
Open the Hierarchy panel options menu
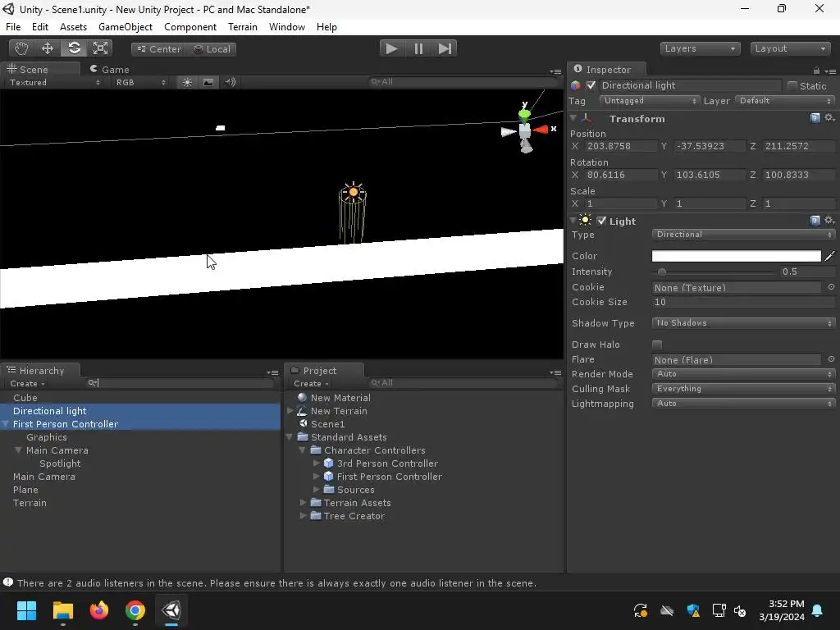coord(272,372)
